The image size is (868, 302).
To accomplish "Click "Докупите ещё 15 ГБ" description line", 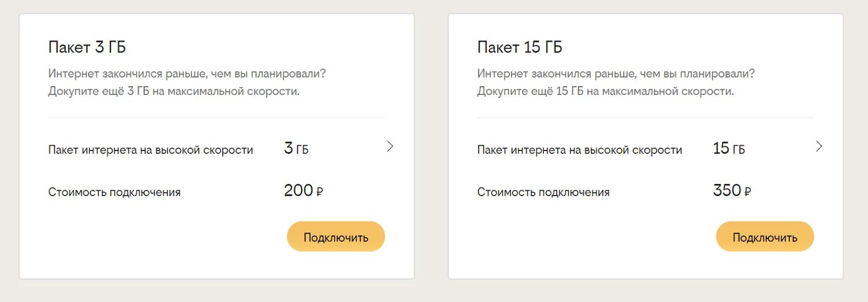I will 605,91.
